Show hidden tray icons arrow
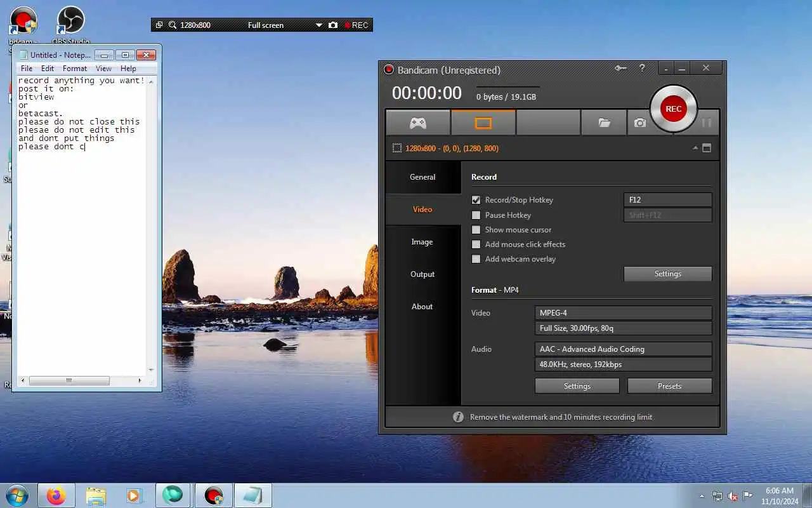This screenshot has height=508, width=812. 702,496
